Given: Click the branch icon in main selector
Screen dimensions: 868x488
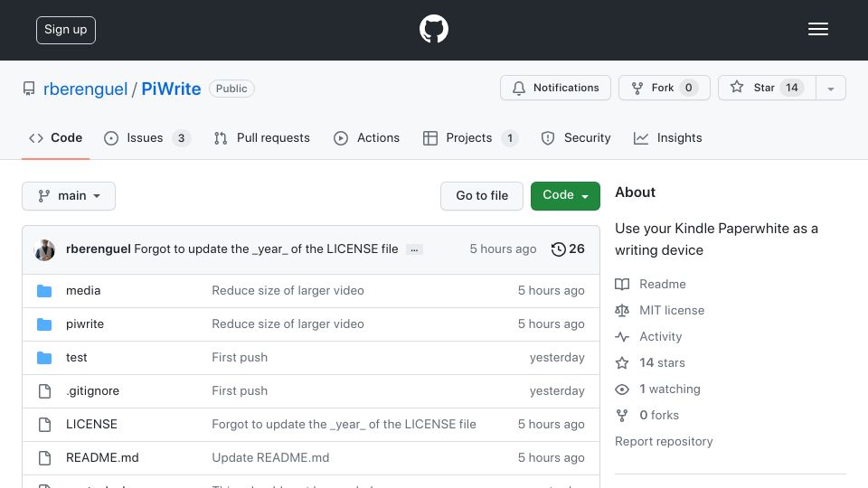Looking at the screenshot, I should pyautogui.click(x=43, y=196).
